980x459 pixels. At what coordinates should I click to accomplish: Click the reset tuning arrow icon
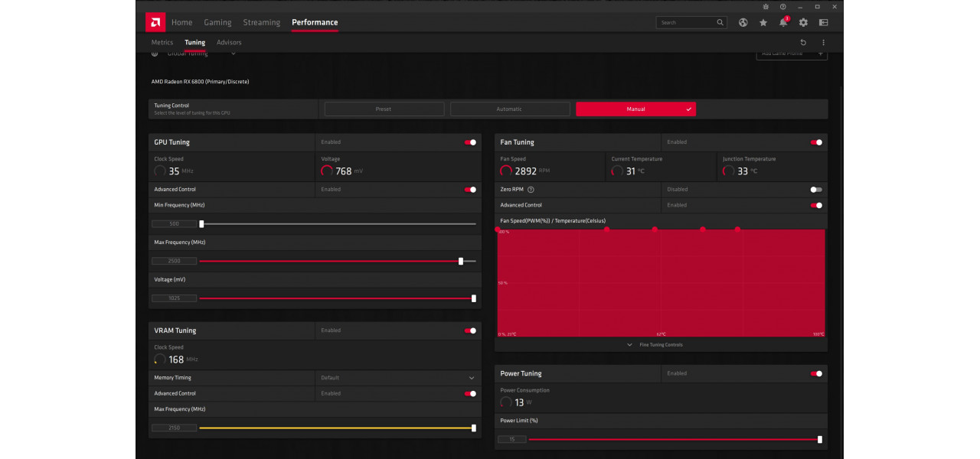click(x=803, y=43)
